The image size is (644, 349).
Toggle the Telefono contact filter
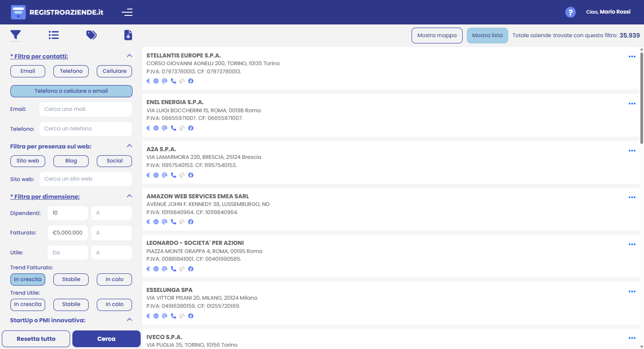71,71
